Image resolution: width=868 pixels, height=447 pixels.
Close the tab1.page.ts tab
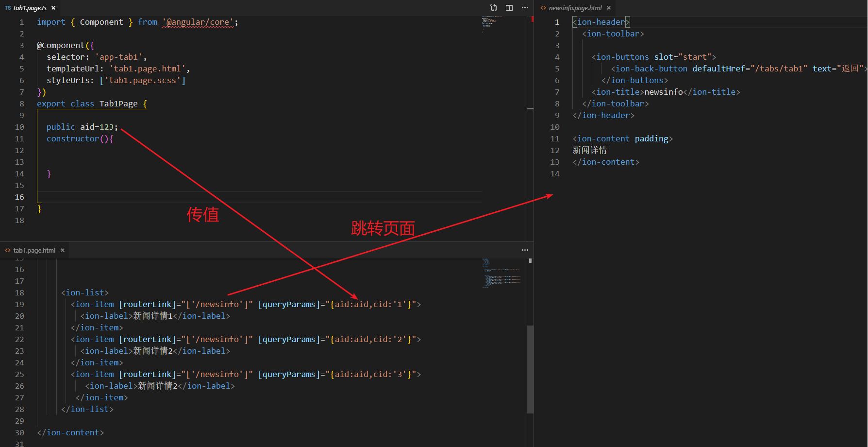[53, 8]
